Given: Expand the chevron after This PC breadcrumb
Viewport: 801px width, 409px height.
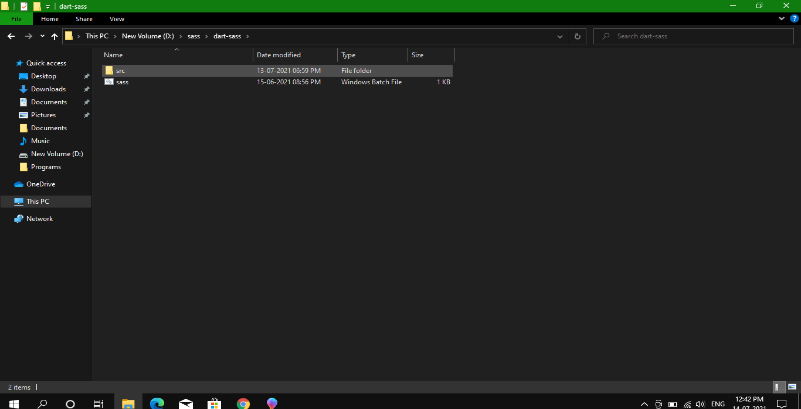Looking at the screenshot, I should pyautogui.click(x=115, y=36).
